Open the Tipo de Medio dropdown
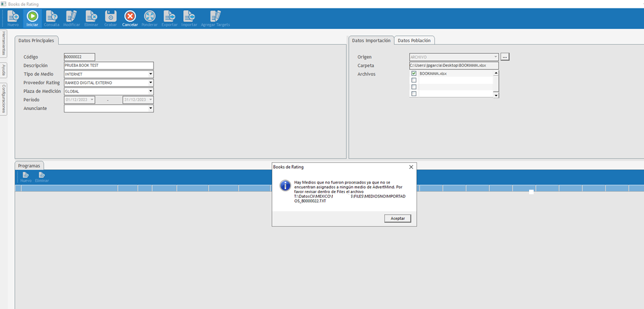 pos(151,74)
